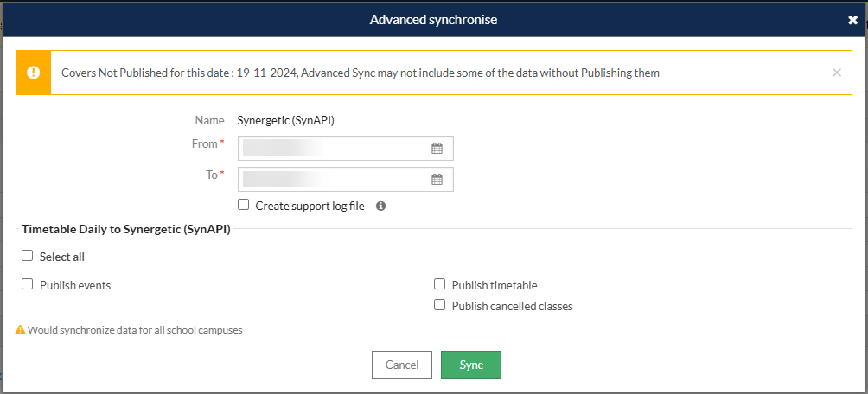Click the yellow exclamation icon in the alert banner

(33, 73)
